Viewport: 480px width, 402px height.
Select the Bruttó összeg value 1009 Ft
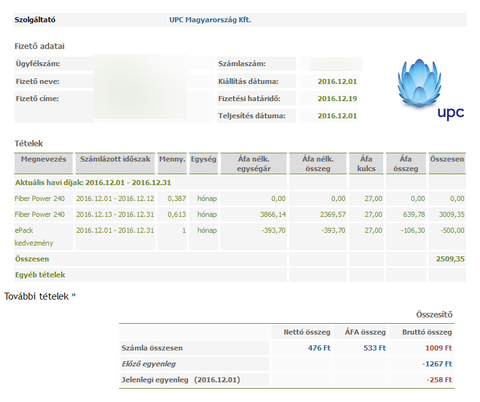[438, 348]
